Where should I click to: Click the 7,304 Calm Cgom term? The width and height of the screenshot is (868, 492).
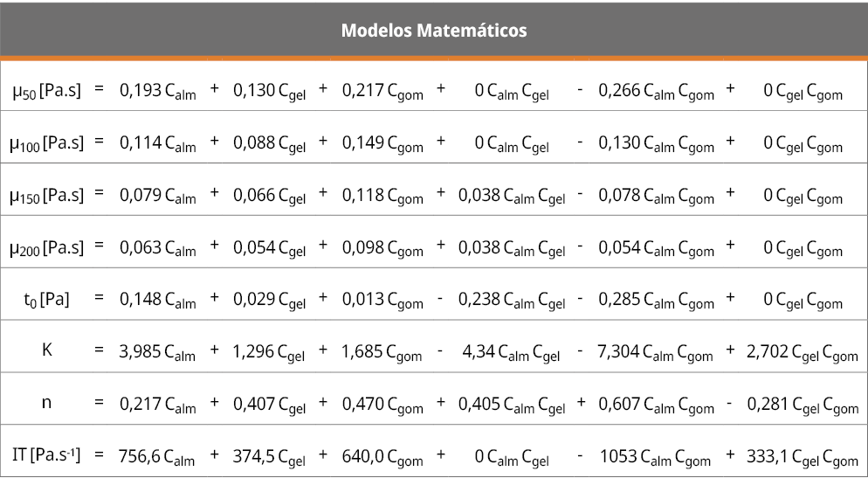coord(656,353)
